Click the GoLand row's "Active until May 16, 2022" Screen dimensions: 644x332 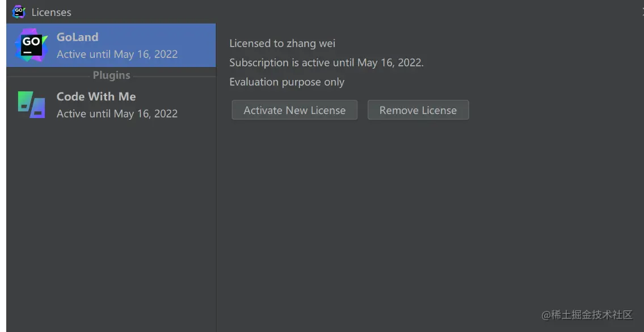117,54
